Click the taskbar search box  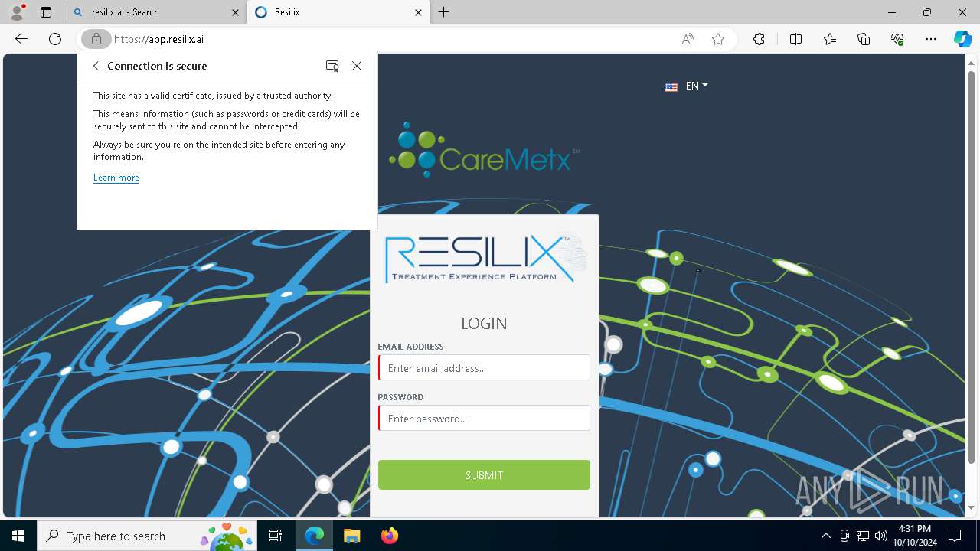point(147,536)
